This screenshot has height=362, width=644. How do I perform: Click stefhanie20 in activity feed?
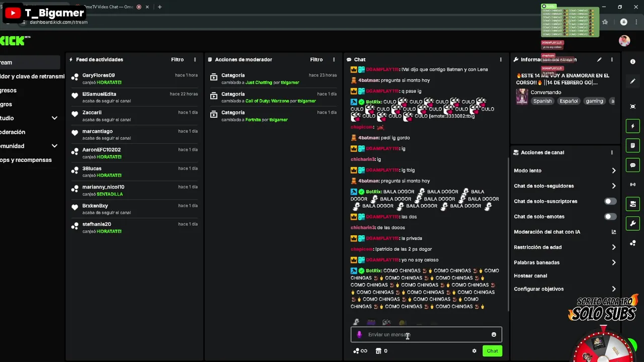97,224
